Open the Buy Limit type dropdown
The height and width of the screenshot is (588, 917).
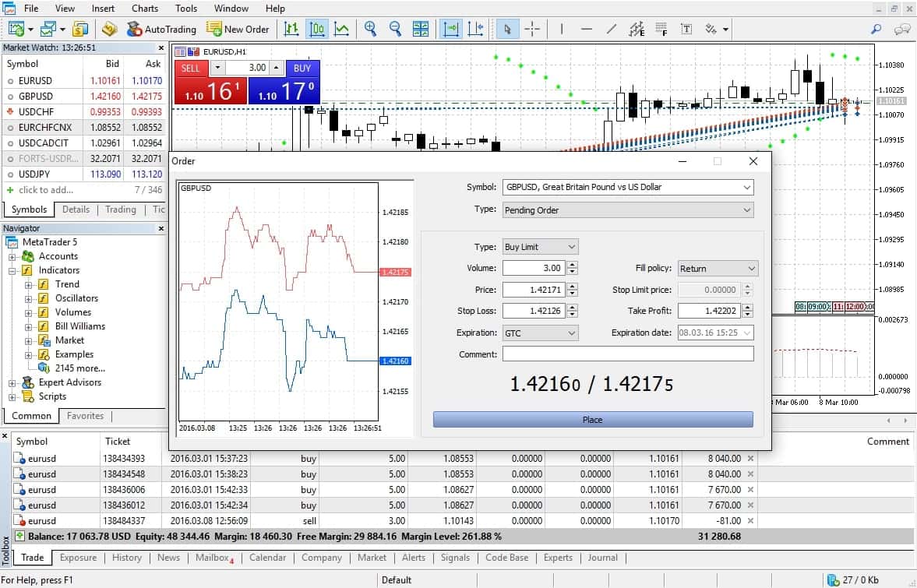(541, 247)
